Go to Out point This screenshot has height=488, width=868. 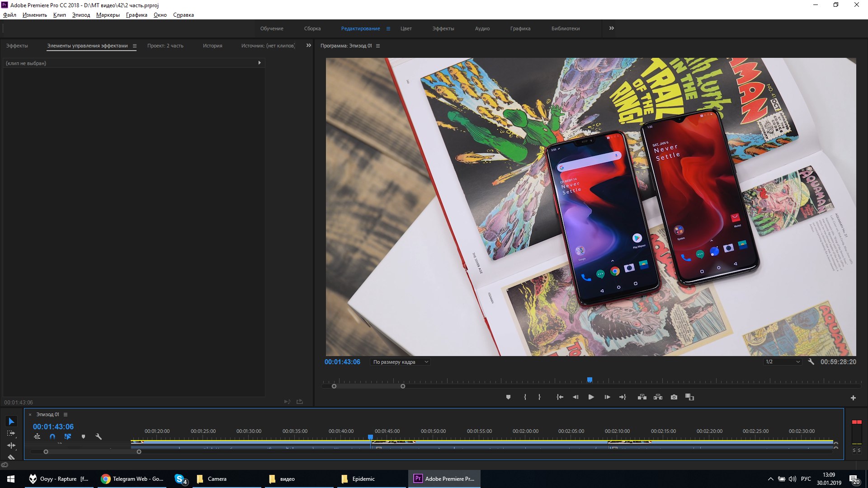click(623, 397)
